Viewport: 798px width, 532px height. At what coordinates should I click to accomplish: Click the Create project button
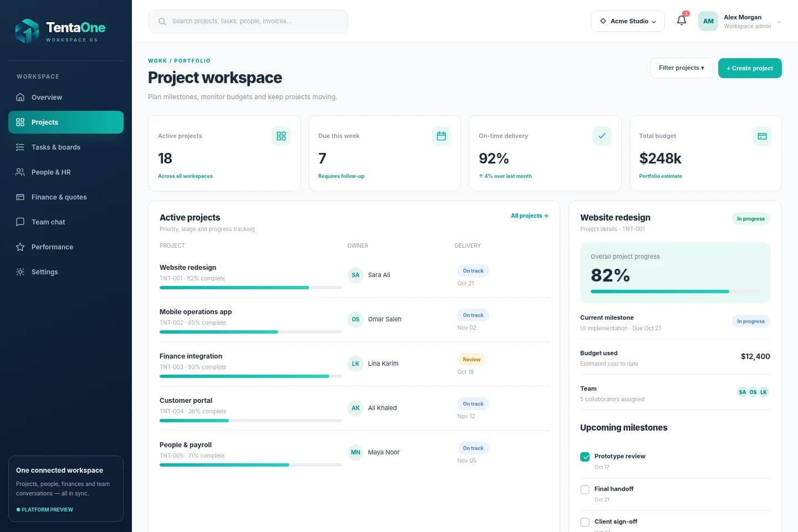750,68
